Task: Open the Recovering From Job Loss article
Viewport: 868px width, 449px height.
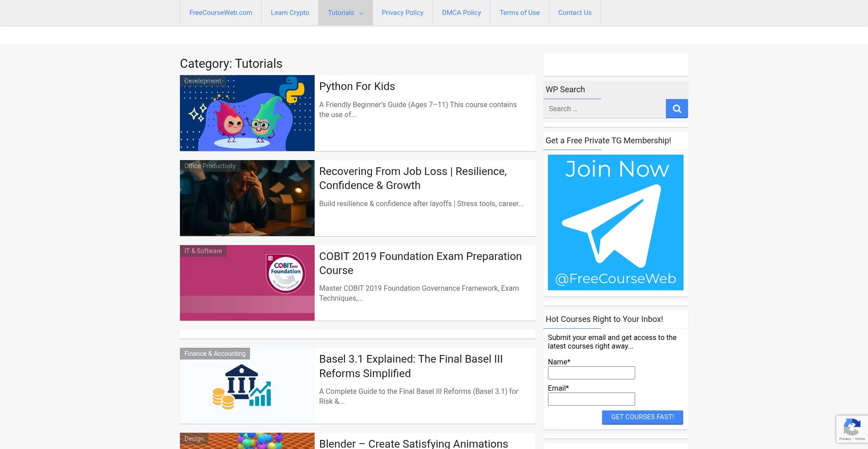Action: point(413,178)
